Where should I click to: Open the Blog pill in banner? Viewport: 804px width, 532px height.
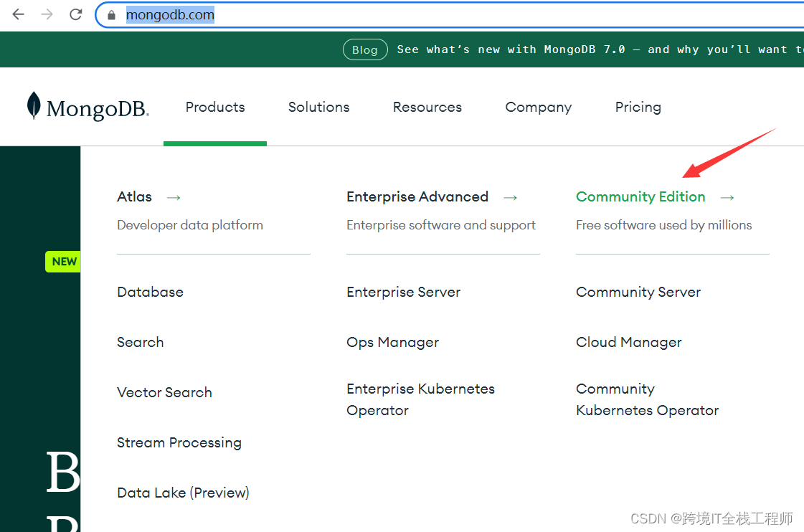click(365, 49)
